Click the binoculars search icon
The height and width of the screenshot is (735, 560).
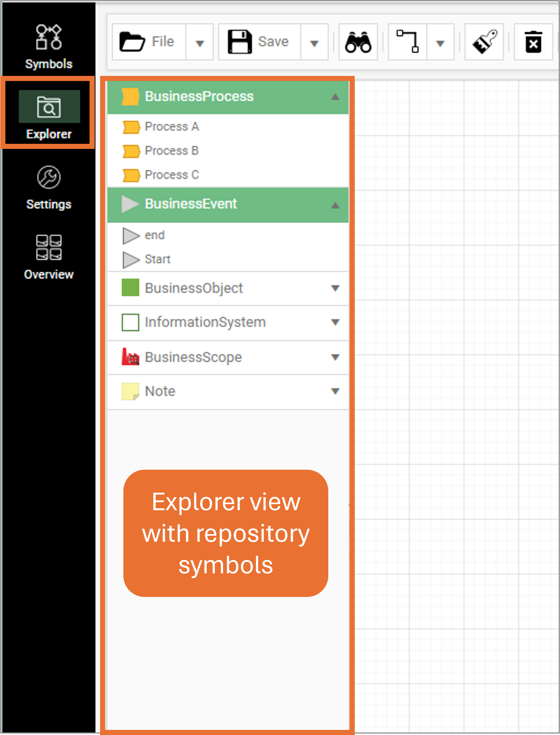358,42
